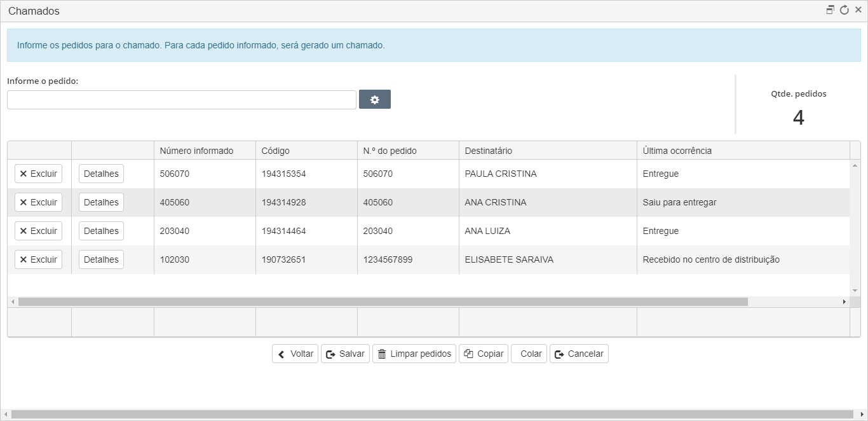Viewport: 868px width, 421px height.
Task: Click the table scroll left arrow
Action: point(11,301)
